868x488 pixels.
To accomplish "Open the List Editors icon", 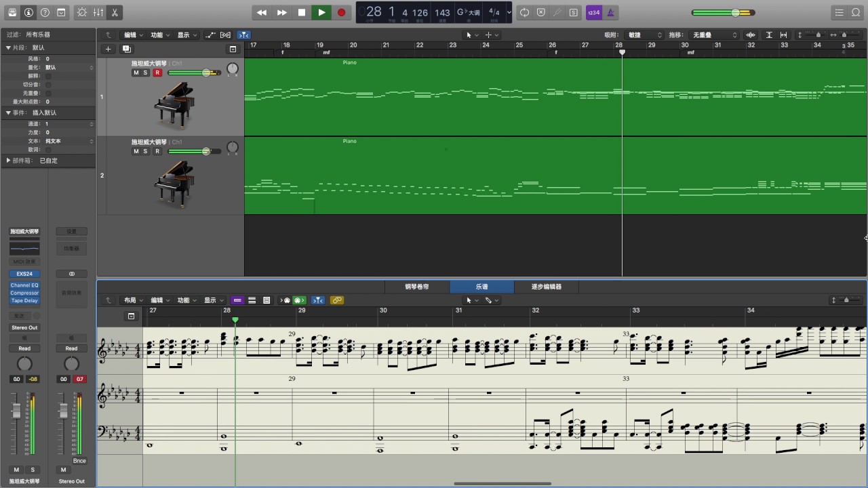I will pyautogui.click(x=840, y=13).
